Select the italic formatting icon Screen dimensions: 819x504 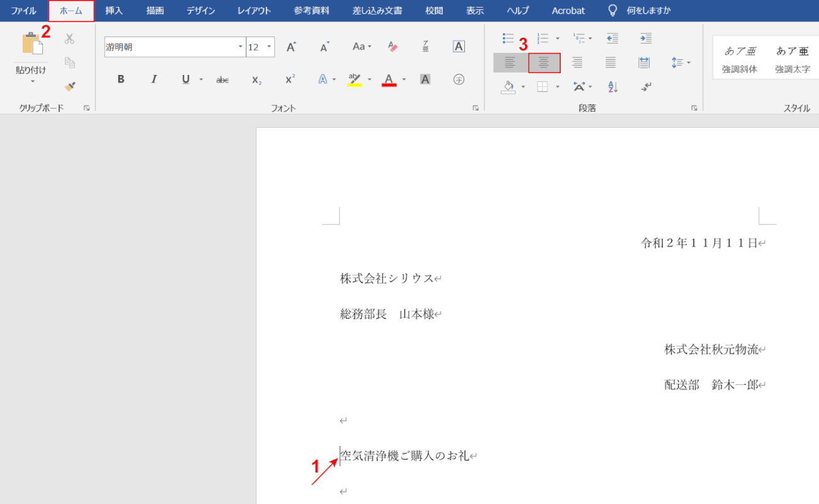click(153, 79)
